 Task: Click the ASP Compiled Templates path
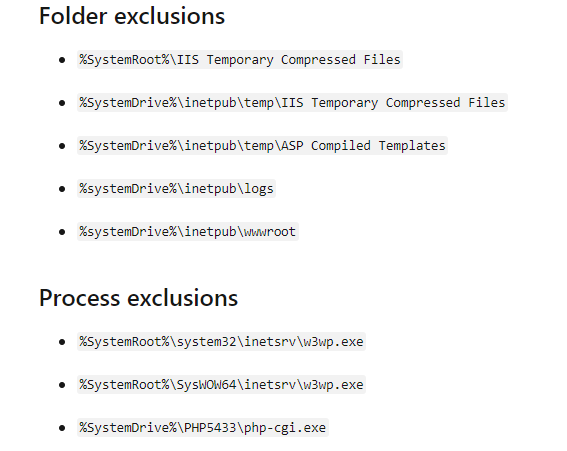262,145
